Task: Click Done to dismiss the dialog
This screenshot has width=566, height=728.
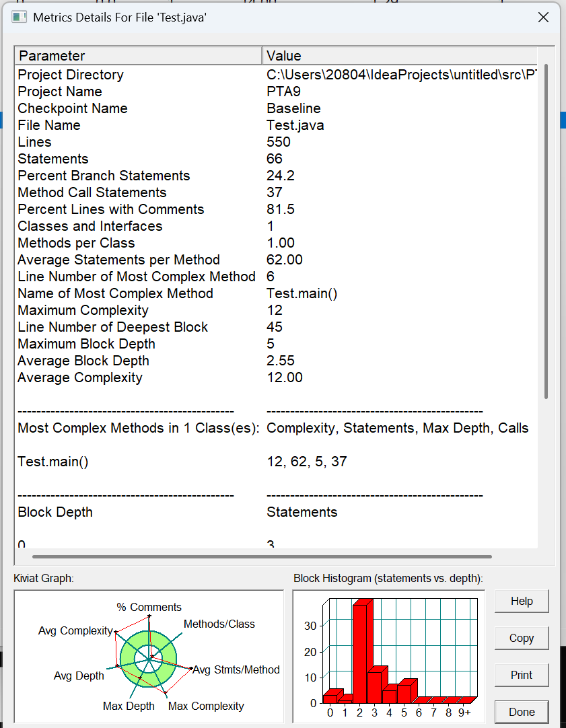Action: pyautogui.click(x=522, y=713)
